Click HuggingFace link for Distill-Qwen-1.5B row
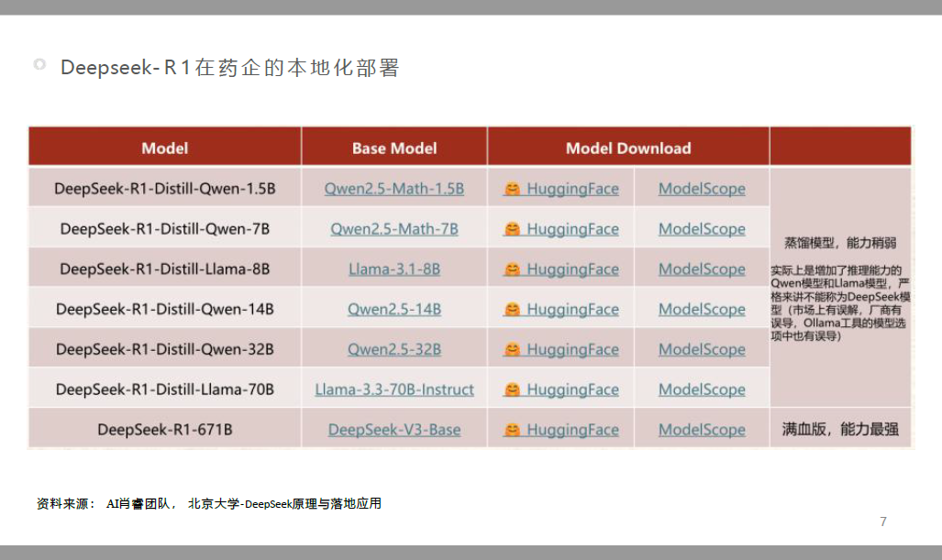942x560 pixels. [561, 189]
